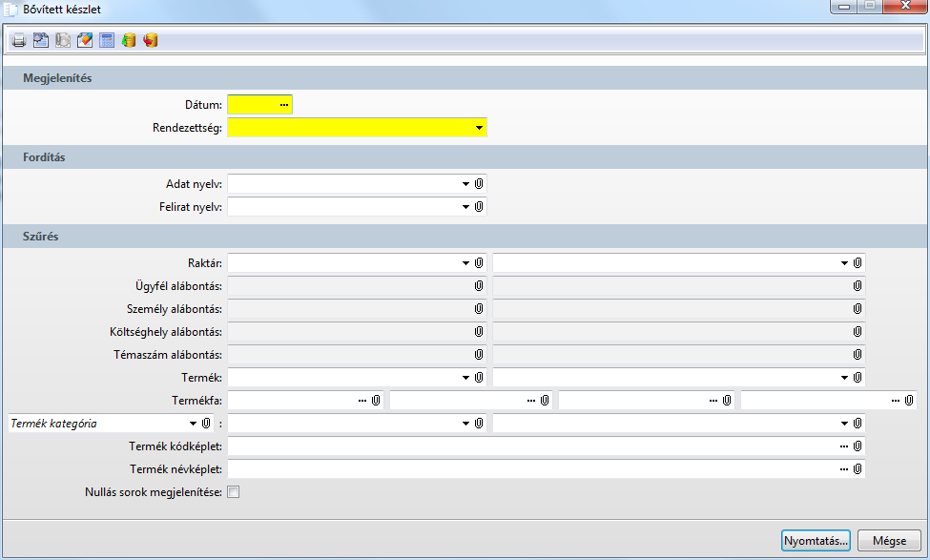Open the first Termék dropdown arrow

(465, 377)
